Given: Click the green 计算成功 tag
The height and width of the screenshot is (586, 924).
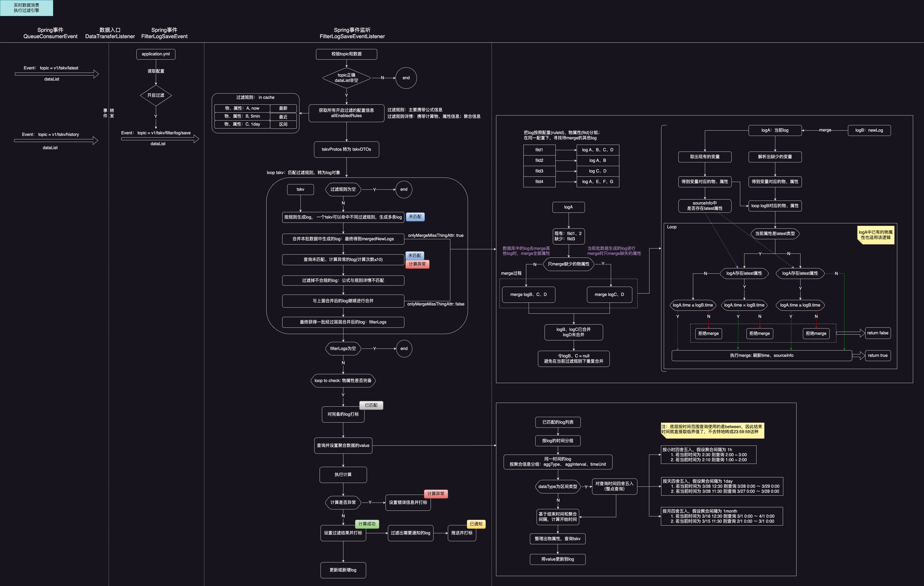Looking at the screenshot, I should [x=367, y=524].
